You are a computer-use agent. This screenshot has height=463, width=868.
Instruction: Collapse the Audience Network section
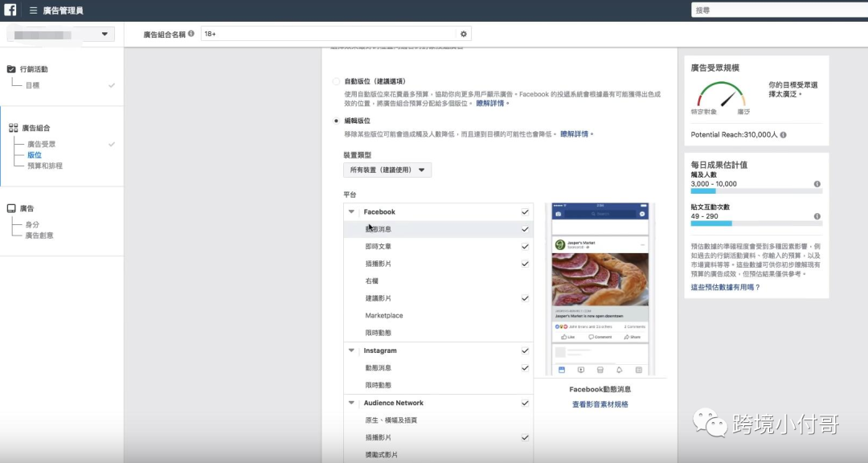[x=350, y=402]
